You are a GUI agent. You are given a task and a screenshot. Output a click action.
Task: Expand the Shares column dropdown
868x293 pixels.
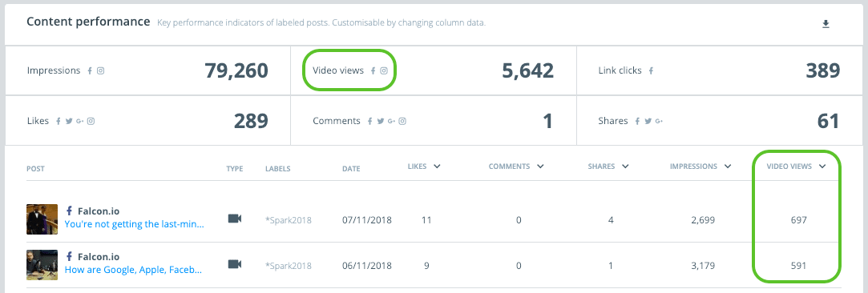(625, 167)
